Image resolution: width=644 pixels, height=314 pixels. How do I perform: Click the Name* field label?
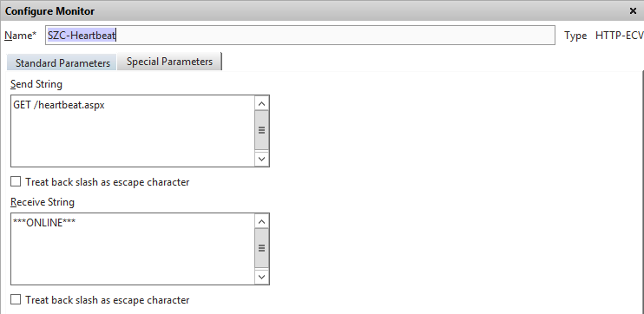pyautogui.click(x=21, y=36)
